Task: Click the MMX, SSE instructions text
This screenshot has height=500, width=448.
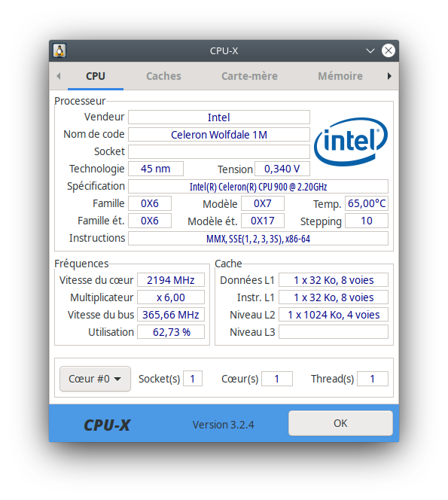Action: (258, 239)
